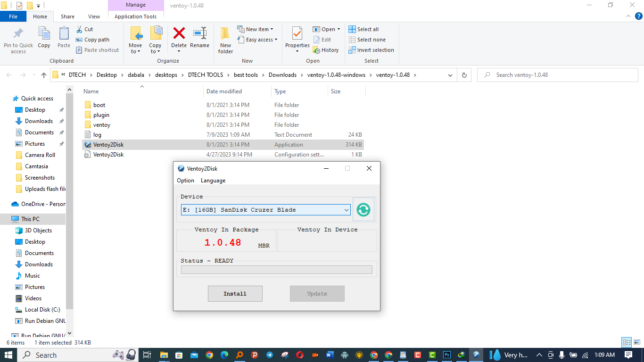
Task: Switch to the Application Tools tab
Action: pos(135,16)
